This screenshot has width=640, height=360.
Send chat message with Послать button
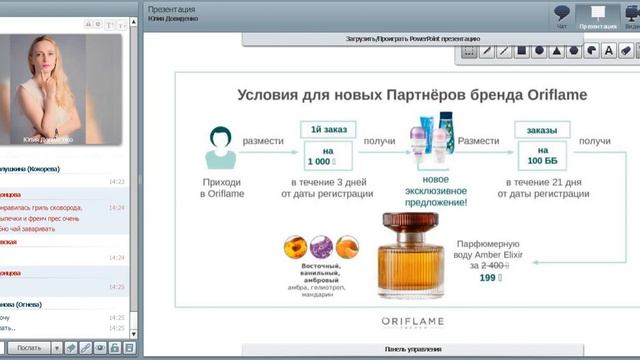pyautogui.click(x=29, y=348)
